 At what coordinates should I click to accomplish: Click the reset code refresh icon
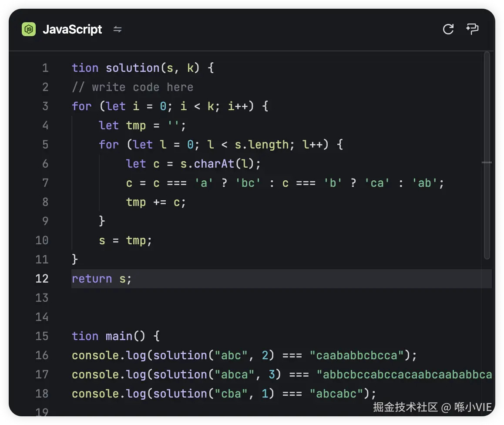(x=448, y=29)
